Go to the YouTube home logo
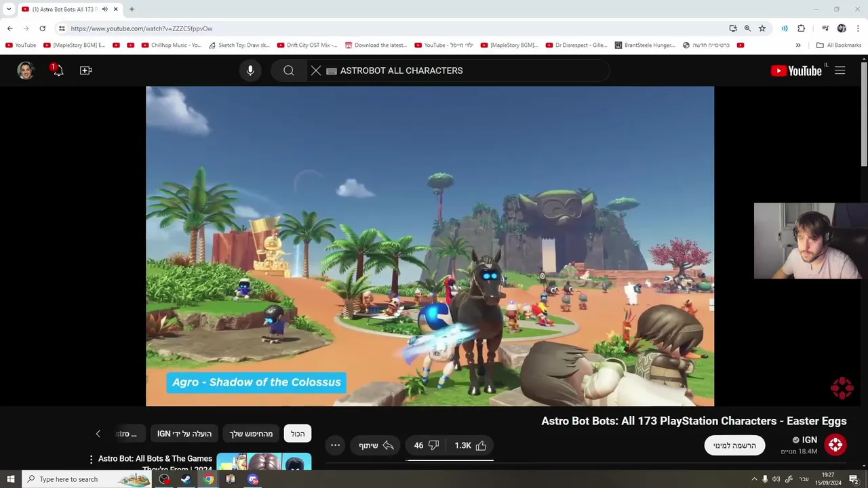The image size is (868, 488). point(796,70)
